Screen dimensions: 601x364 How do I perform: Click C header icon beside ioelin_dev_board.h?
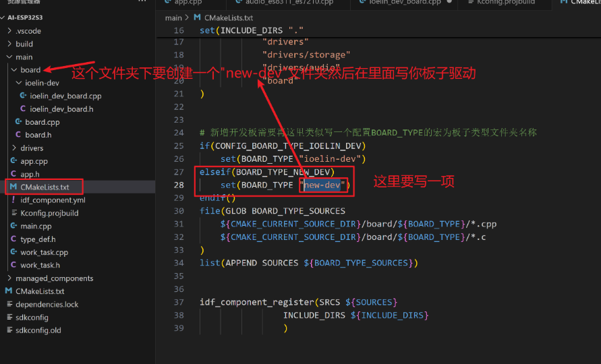[x=23, y=109]
